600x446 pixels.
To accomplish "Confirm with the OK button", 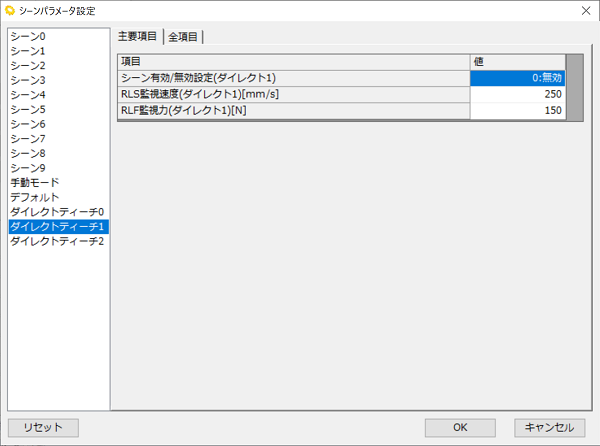I will click(x=460, y=428).
